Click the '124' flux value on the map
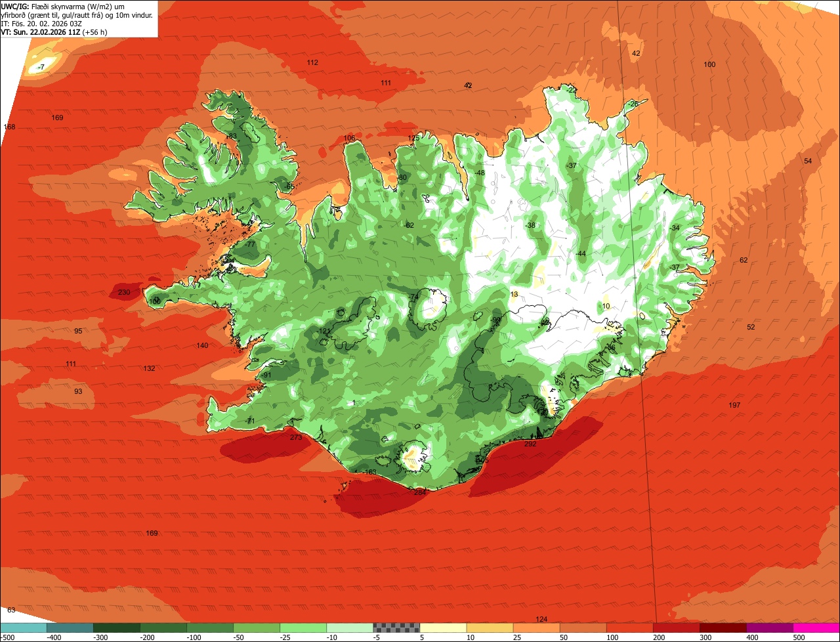 tap(541, 619)
